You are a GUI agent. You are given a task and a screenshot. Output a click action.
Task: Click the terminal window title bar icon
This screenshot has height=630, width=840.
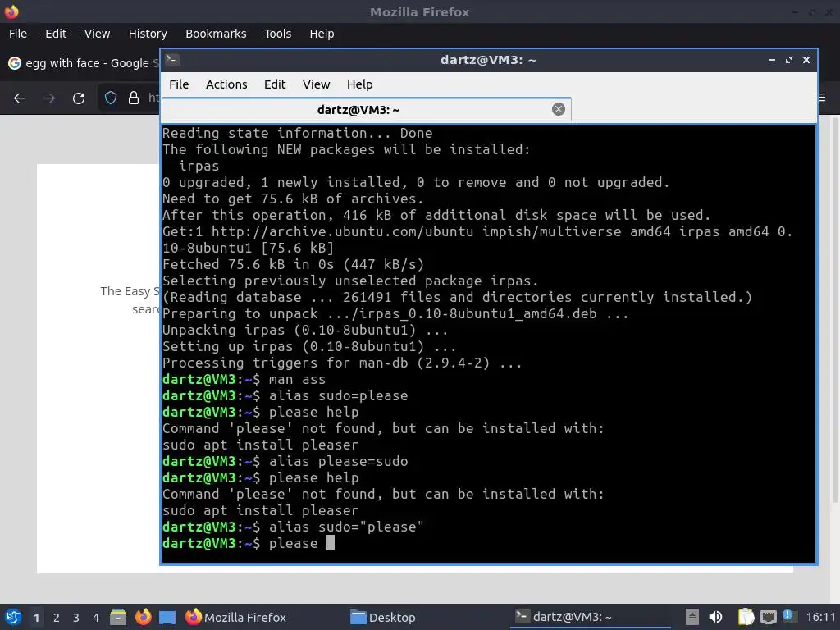pyautogui.click(x=171, y=59)
